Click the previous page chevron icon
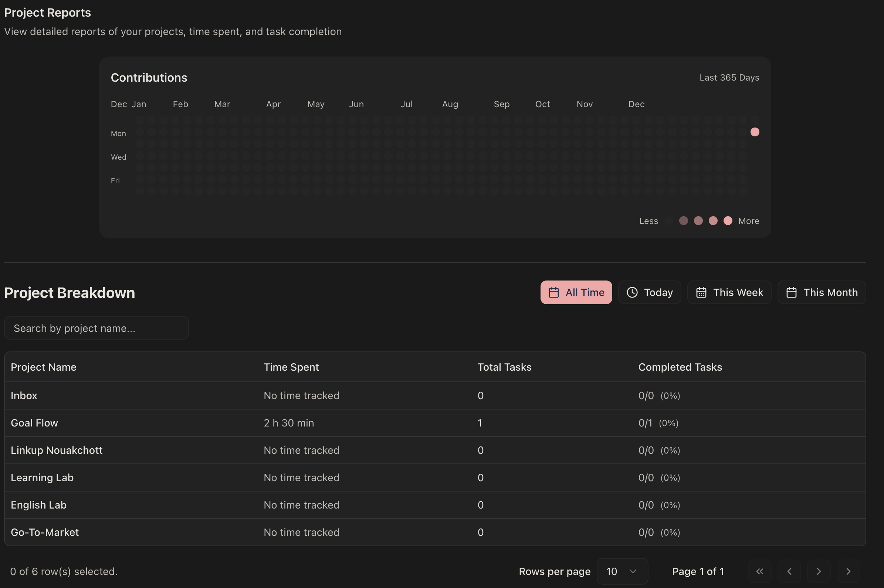 click(x=789, y=571)
